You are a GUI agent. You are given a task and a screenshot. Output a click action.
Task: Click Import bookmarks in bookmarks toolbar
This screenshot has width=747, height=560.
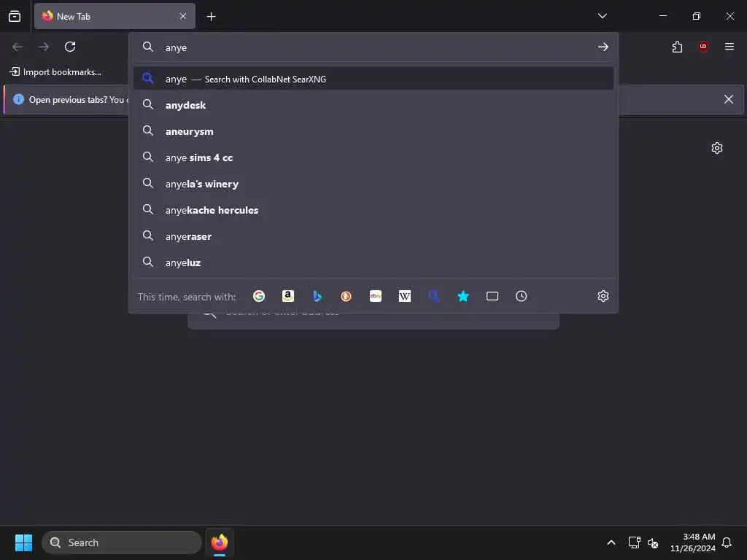(55, 72)
